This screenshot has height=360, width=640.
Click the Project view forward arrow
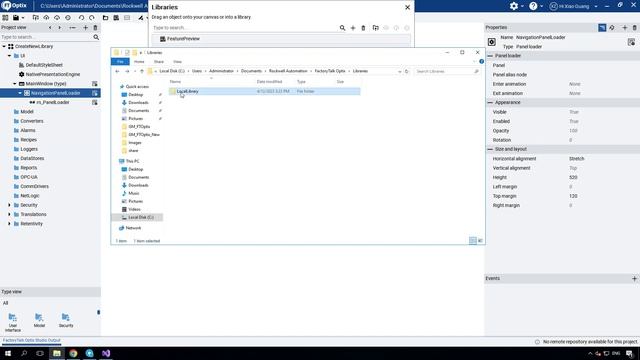[x=60, y=27]
